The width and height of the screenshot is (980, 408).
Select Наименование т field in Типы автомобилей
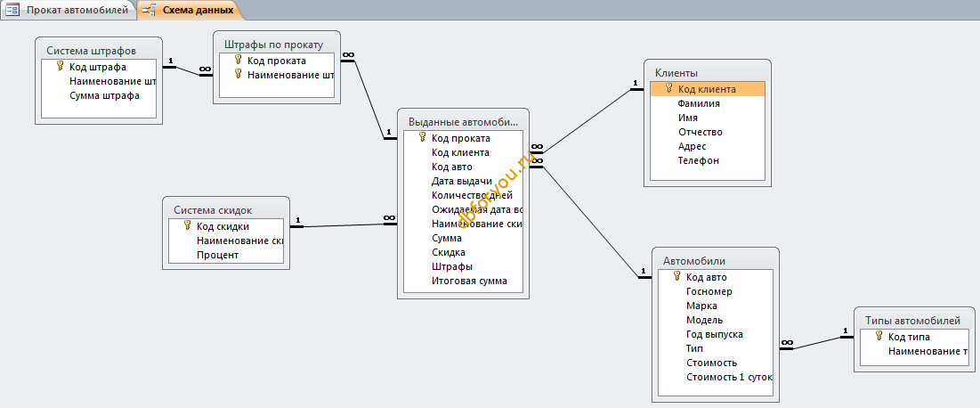[914, 352]
